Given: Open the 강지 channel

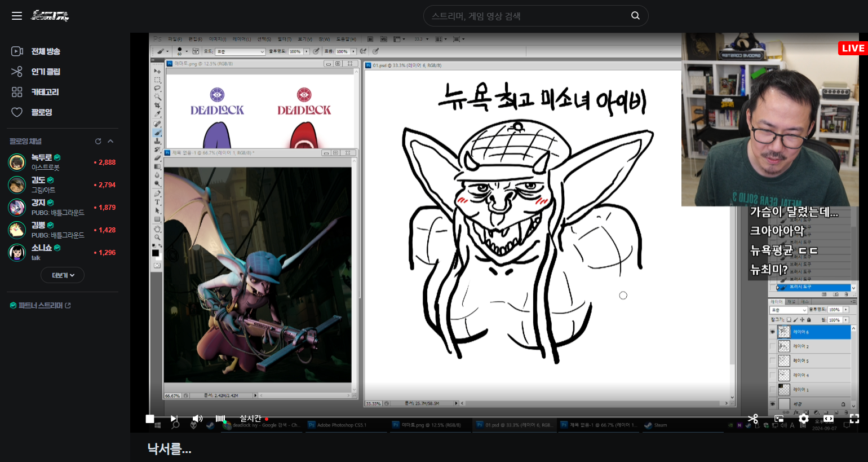Looking at the screenshot, I should tap(62, 207).
